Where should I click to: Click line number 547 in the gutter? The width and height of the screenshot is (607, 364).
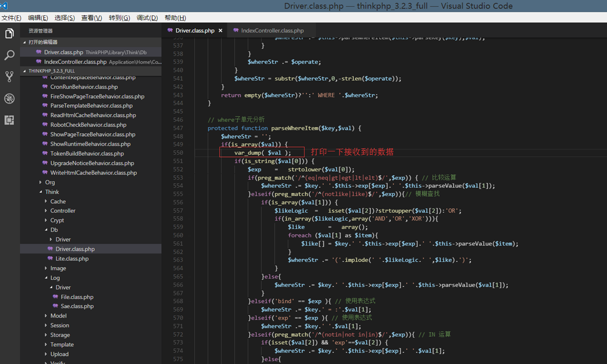[x=178, y=128]
